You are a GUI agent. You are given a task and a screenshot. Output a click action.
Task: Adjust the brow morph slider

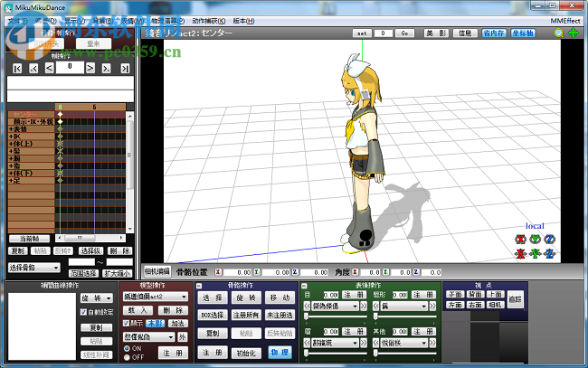click(337, 353)
